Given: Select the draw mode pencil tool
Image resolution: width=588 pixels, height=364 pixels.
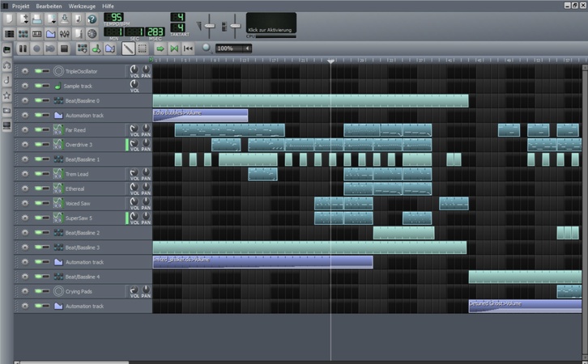Looking at the screenshot, I should pyautogui.click(x=128, y=49).
